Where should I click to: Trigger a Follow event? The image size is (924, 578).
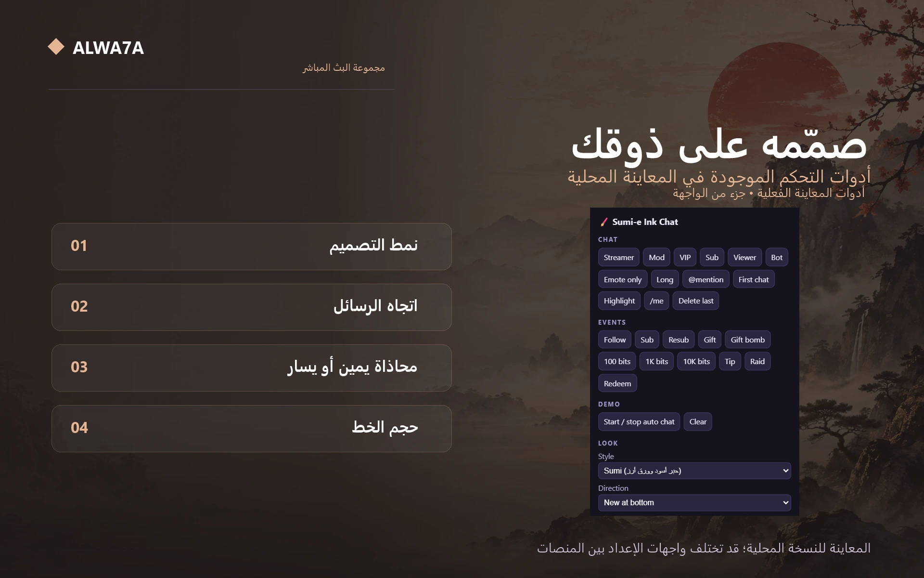click(615, 340)
